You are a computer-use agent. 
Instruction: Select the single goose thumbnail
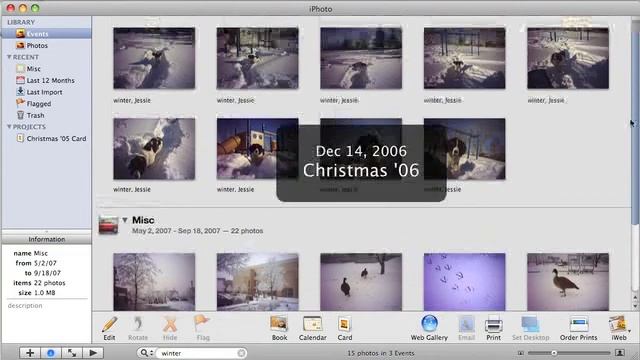tap(568, 282)
